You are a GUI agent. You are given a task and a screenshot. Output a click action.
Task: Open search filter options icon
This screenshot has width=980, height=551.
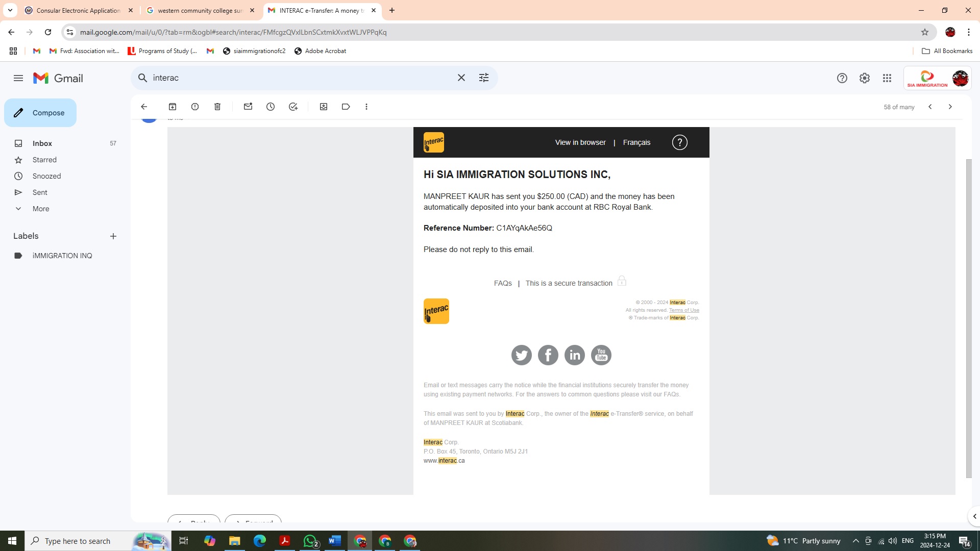point(483,78)
